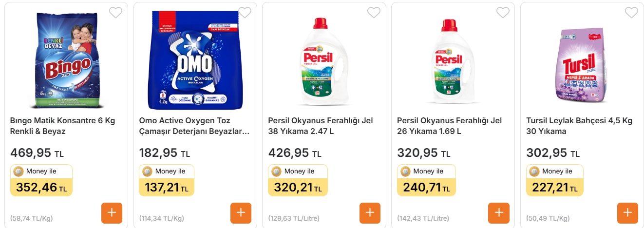Add Tursil 4,5 Kg to cart
The image size is (644, 228).
627,213
